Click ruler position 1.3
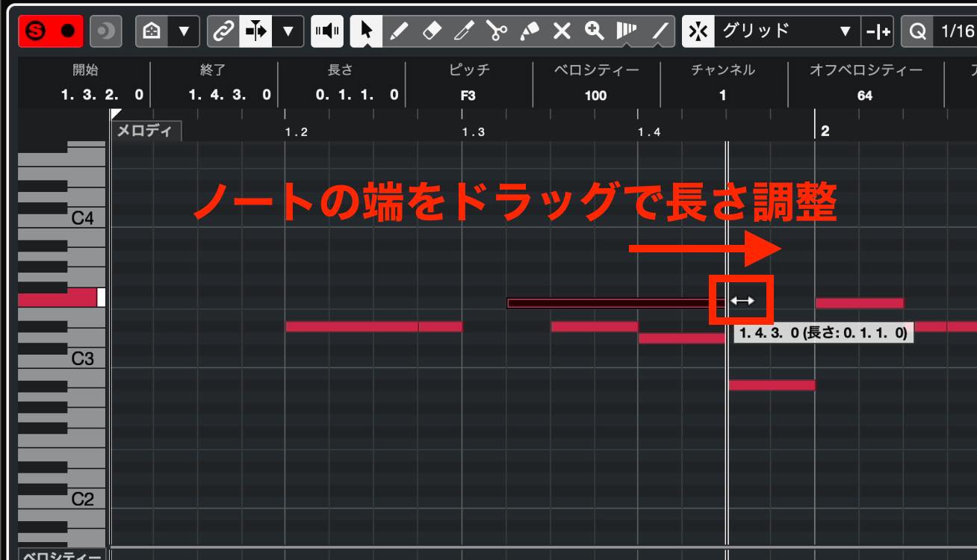The width and height of the screenshot is (977, 560). tap(473, 132)
